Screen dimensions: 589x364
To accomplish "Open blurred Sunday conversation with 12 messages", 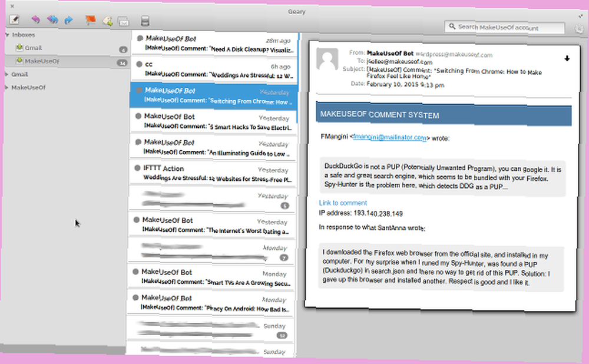I will click(x=210, y=329).
